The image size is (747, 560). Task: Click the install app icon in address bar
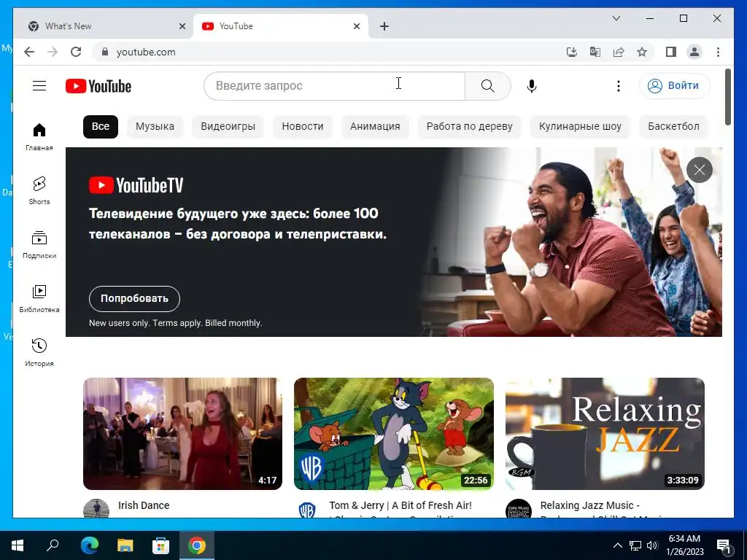[x=572, y=52]
